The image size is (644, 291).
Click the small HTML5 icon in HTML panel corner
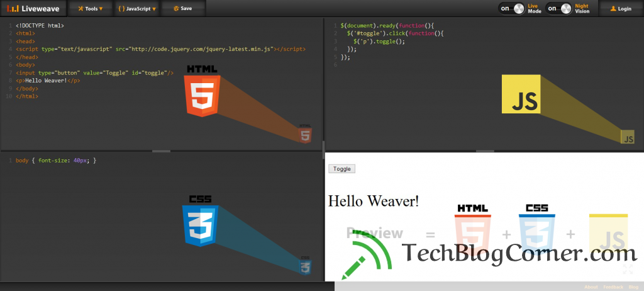[305, 134]
